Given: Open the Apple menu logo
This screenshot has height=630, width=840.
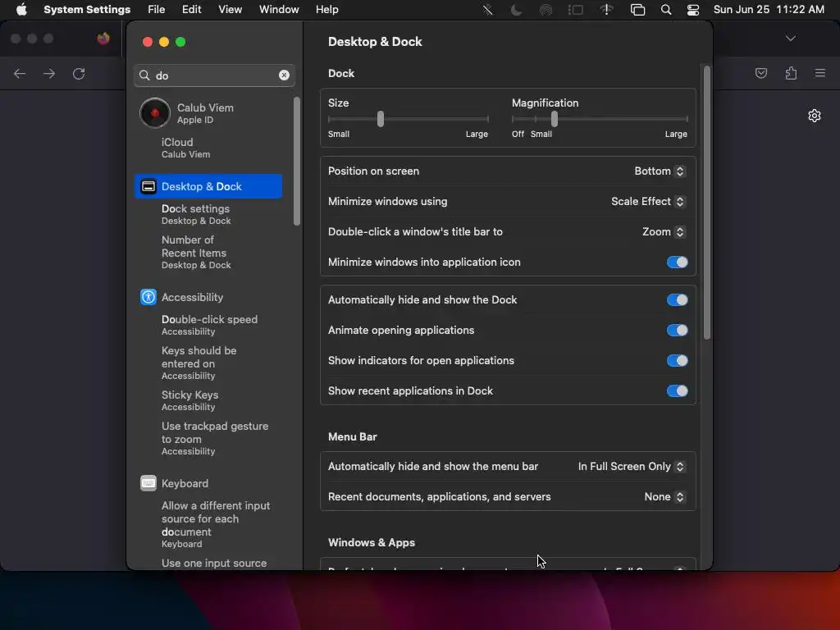Looking at the screenshot, I should point(21,9).
